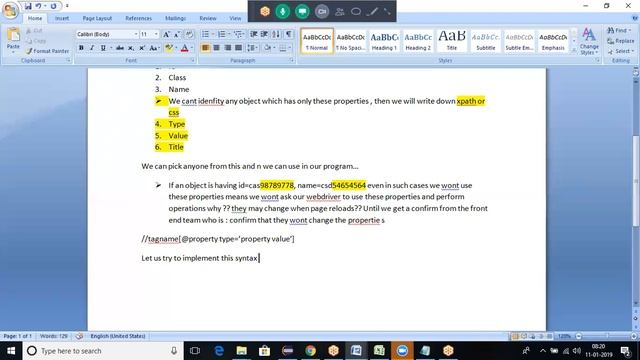Align text right
The height and width of the screenshot is (360, 640).
point(227,48)
